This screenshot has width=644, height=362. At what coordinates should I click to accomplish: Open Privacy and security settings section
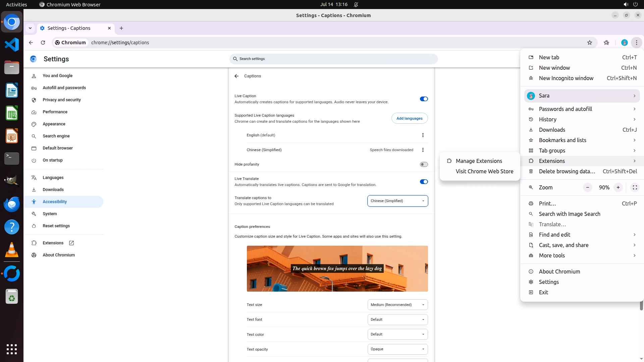coord(62,100)
